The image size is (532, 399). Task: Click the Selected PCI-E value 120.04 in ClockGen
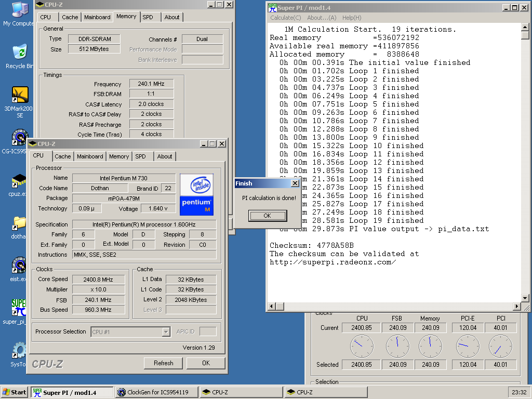(468, 365)
